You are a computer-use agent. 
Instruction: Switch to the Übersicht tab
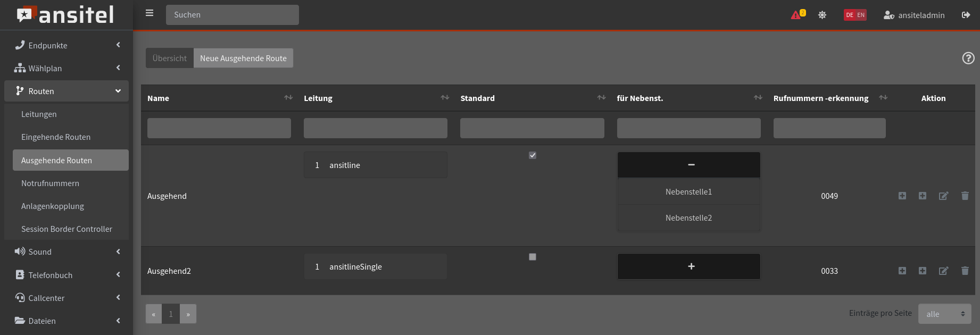pos(169,58)
